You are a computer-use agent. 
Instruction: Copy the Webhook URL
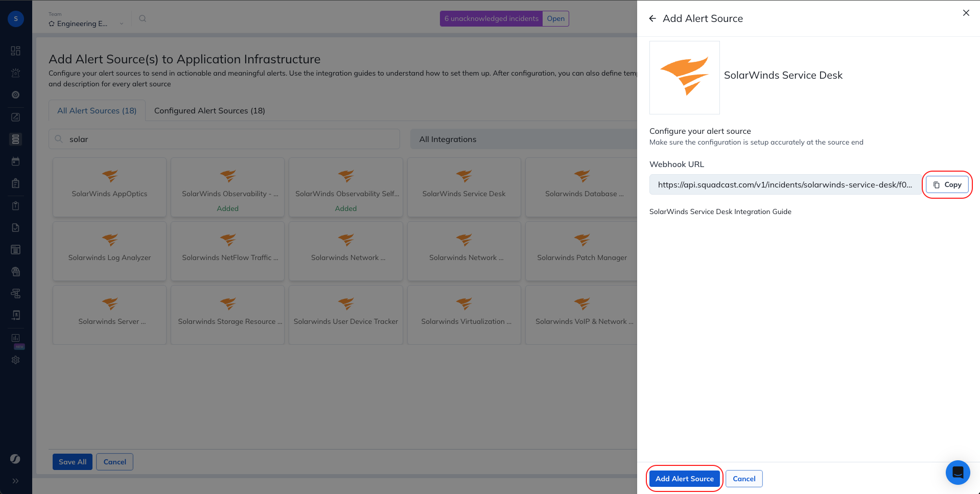(x=947, y=184)
